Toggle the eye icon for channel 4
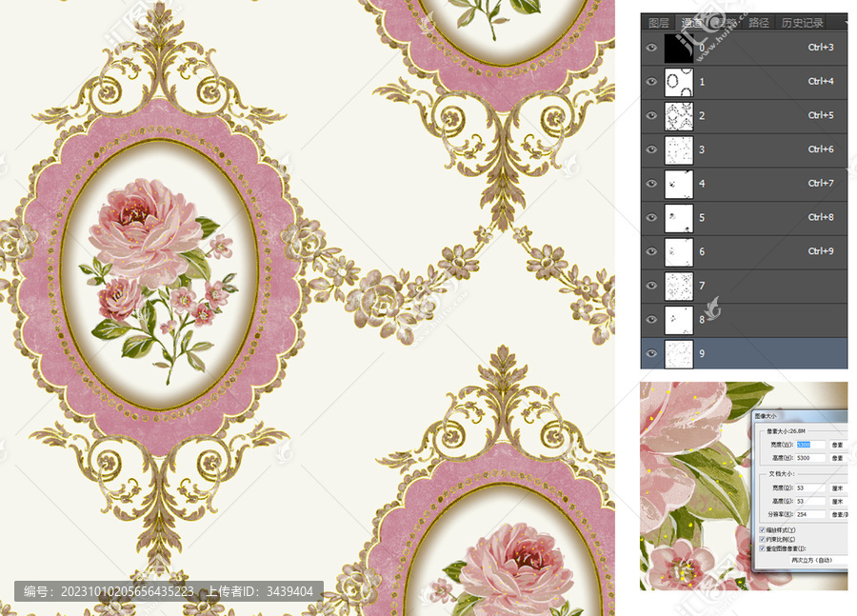The height and width of the screenshot is (616, 857). click(x=651, y=183)
